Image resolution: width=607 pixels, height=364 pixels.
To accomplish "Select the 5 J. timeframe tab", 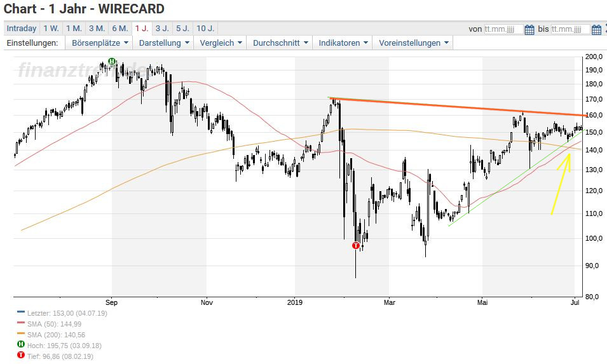I will (182, 29).
